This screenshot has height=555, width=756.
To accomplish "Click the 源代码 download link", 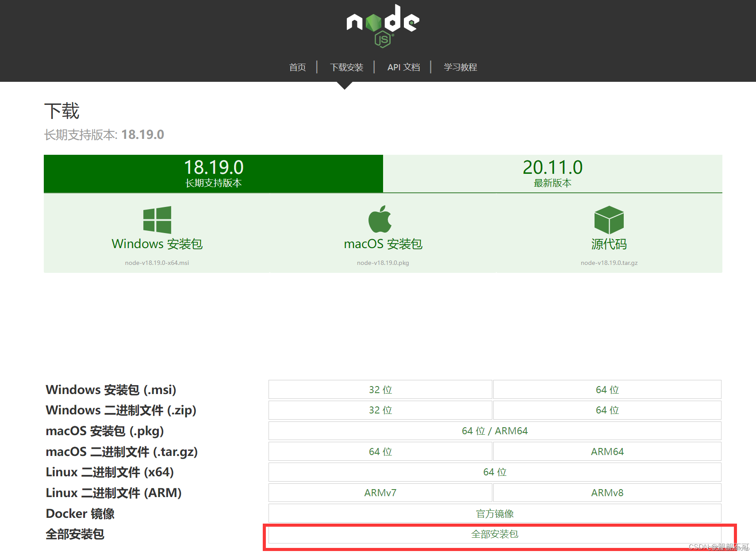I will click(609, 244).
